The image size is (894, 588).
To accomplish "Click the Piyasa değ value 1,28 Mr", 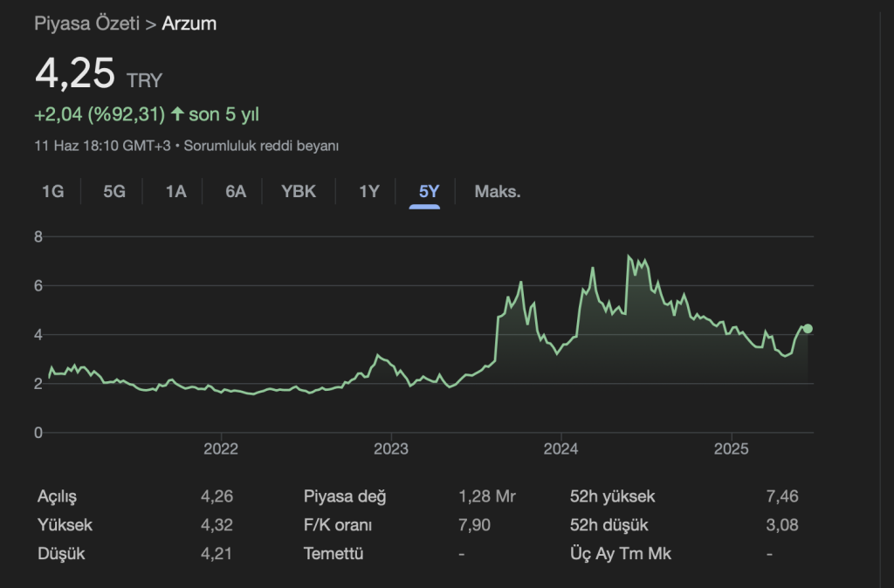I will click(486, 497).
